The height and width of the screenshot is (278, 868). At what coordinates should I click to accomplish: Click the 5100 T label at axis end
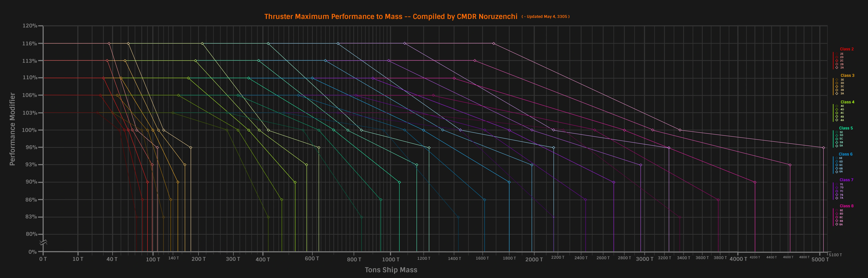835,255
